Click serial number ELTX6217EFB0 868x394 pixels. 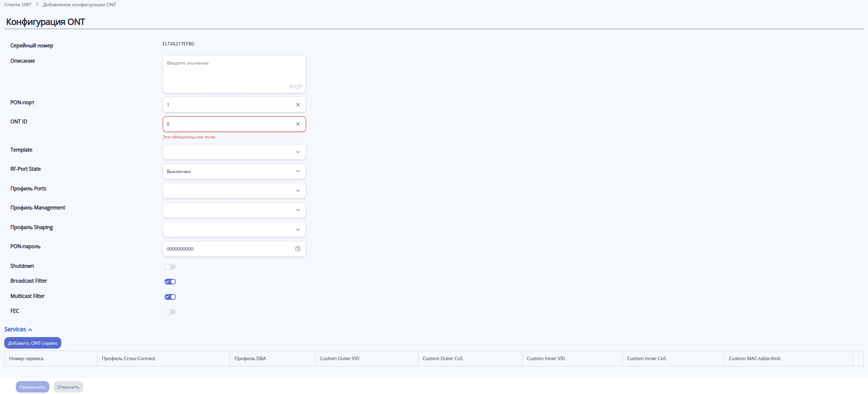coord(178,44)
